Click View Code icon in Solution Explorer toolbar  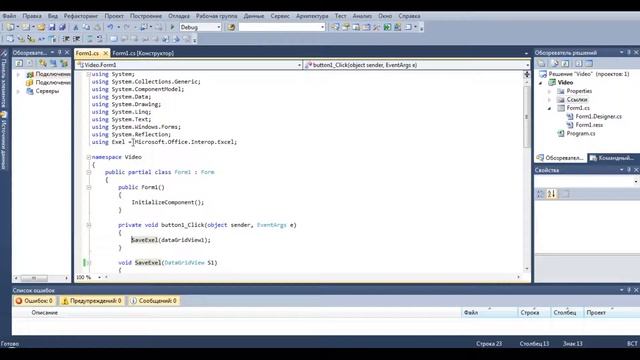(579, 63)
